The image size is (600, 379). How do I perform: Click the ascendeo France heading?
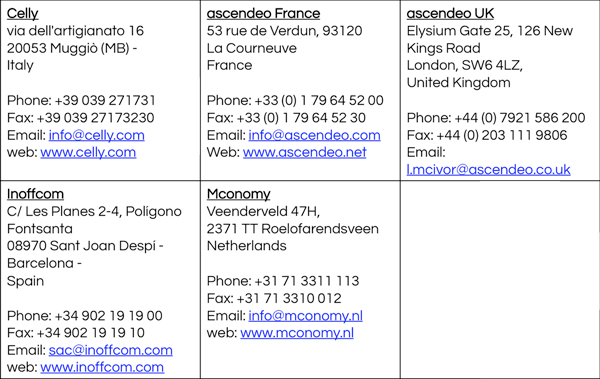click(x=263, y=13)
